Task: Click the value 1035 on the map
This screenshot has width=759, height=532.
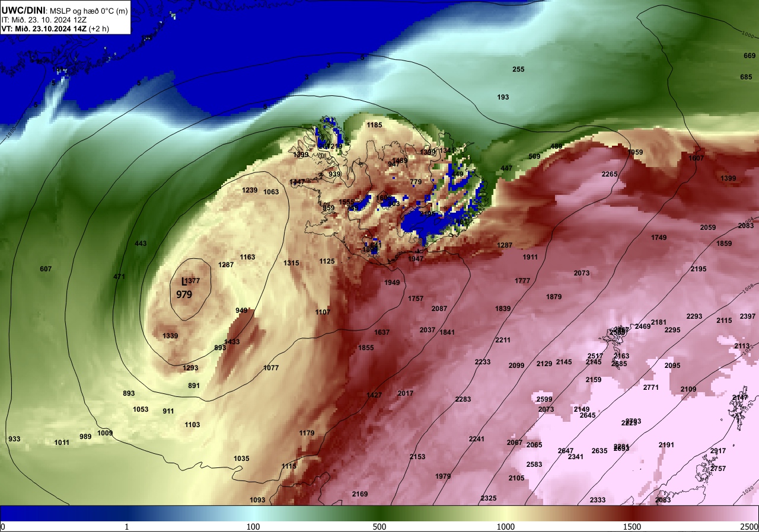Action: click(241, 459)
